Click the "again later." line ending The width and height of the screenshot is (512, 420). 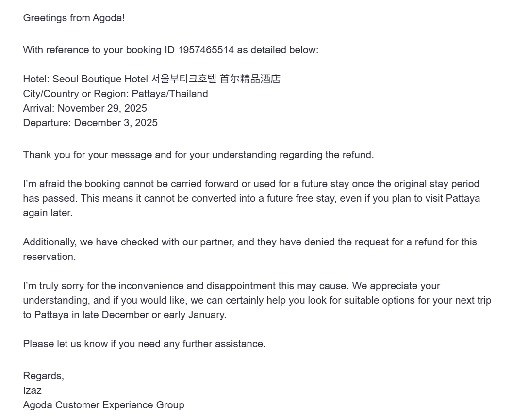[x=48, y=213]
